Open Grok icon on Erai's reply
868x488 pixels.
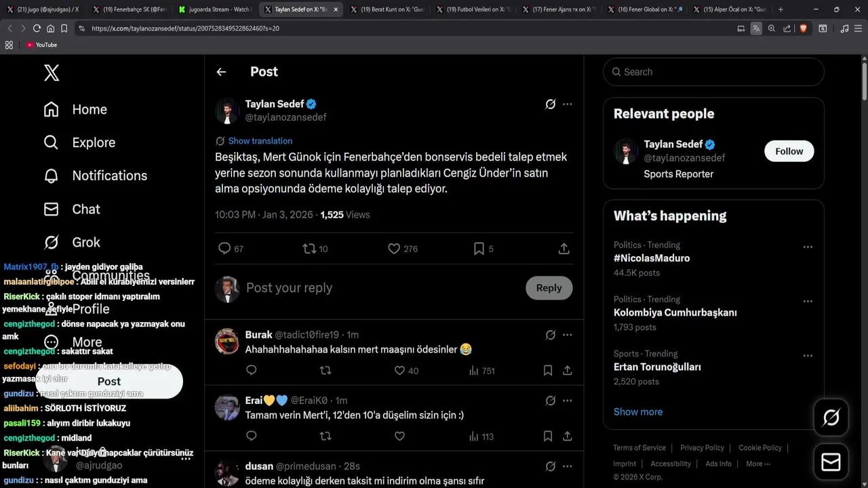551,401
